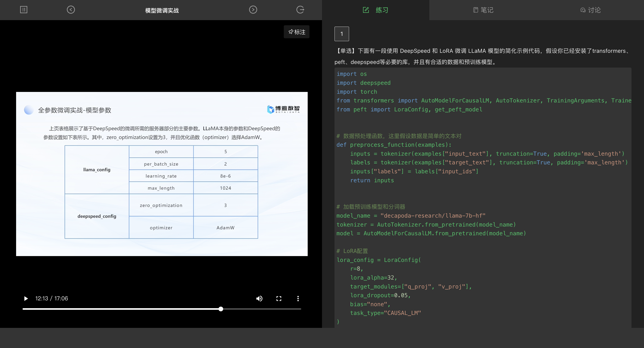This screenshot has height=348, width=644.
Task: Click the max_length table cell
Action: pyautogui.click(x=161, y=188)
